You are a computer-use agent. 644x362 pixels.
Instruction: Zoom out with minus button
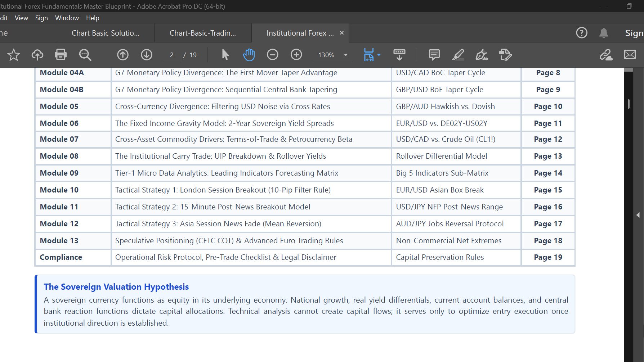click(273, 55)
